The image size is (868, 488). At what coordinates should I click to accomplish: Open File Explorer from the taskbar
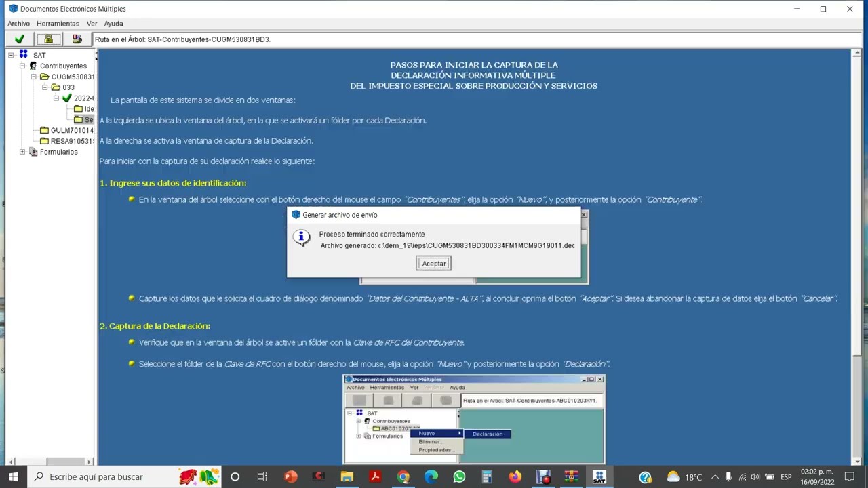(x=347, y=476)
